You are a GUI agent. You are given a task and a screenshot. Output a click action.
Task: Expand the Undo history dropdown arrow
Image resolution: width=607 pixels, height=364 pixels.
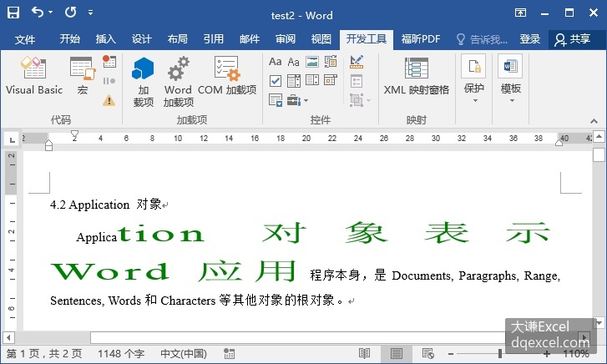point(51,13)
